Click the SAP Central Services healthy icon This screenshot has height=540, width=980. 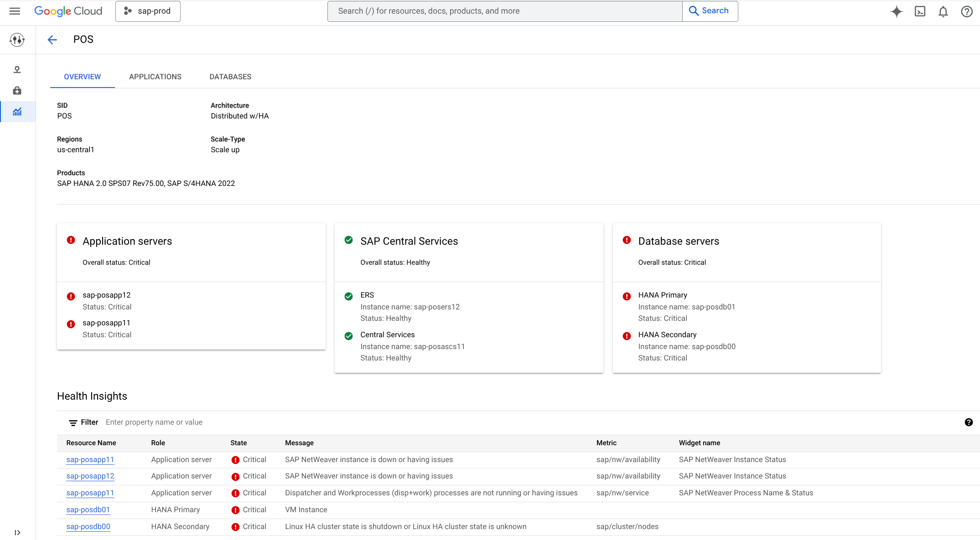pos(349,240)
